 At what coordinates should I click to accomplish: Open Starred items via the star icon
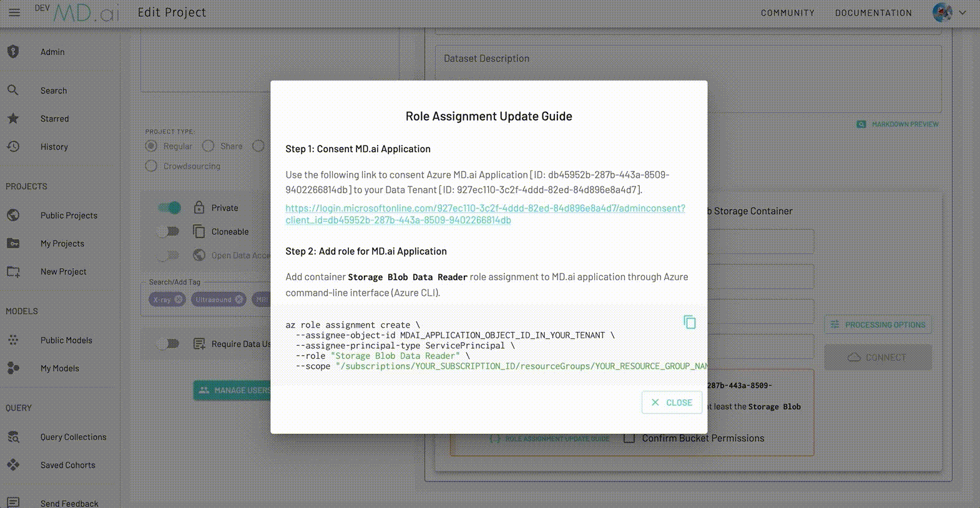coord(13,119)
